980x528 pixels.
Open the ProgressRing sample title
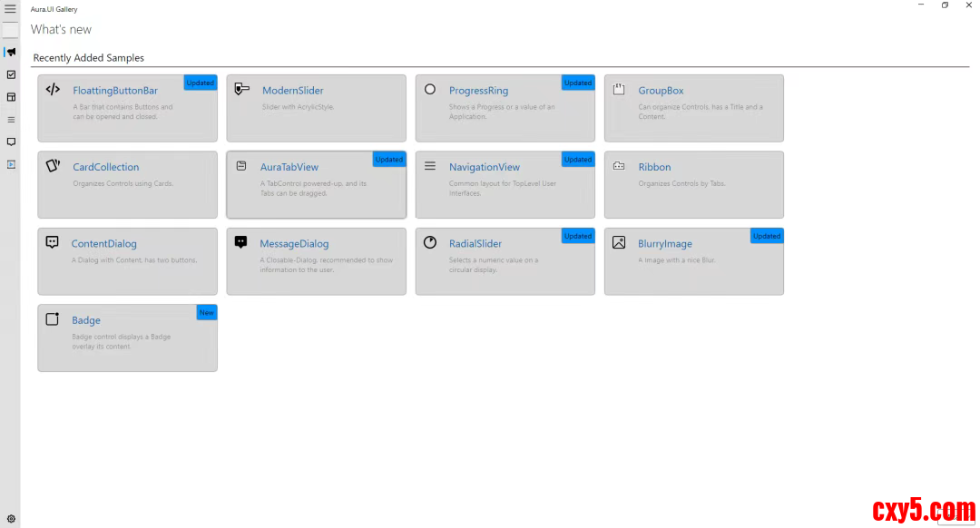tap(478, 91)
